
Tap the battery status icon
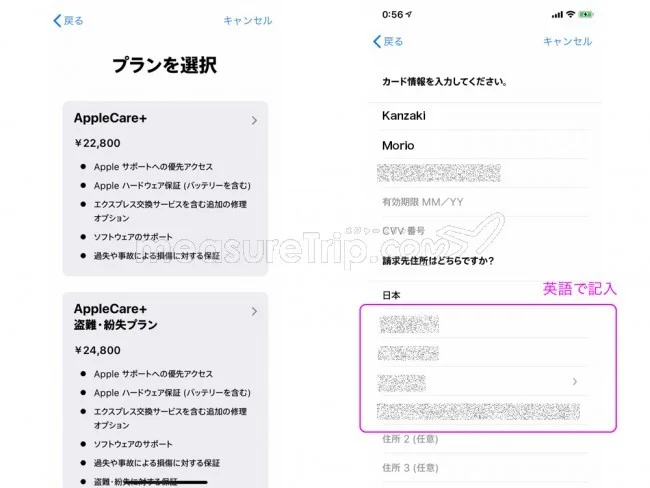tap(586, 15)
